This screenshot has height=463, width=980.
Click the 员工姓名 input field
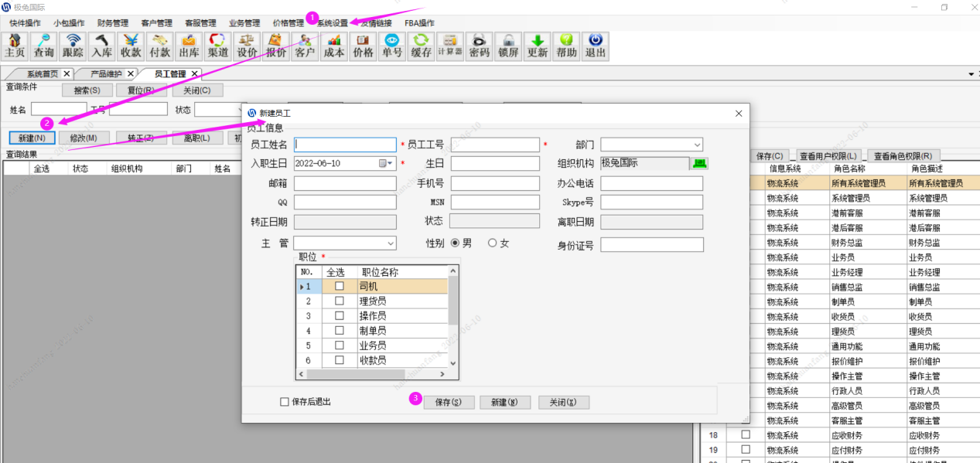pos(345,144)
